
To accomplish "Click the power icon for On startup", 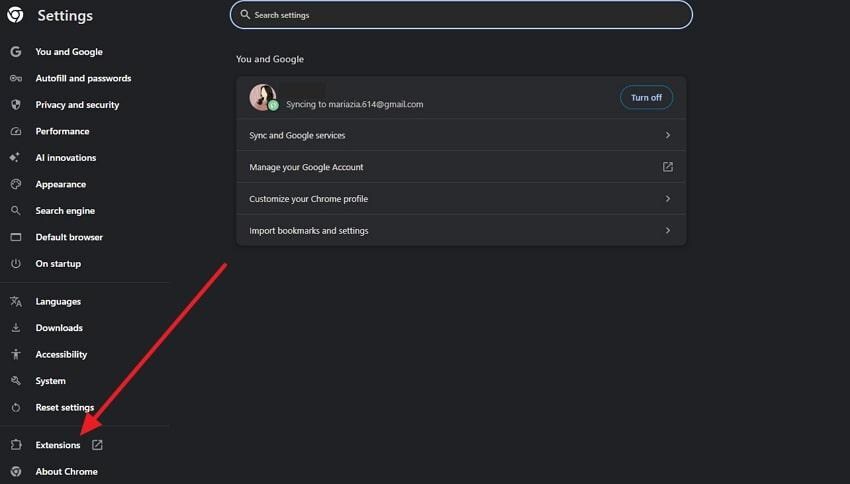I will point(16,263).
